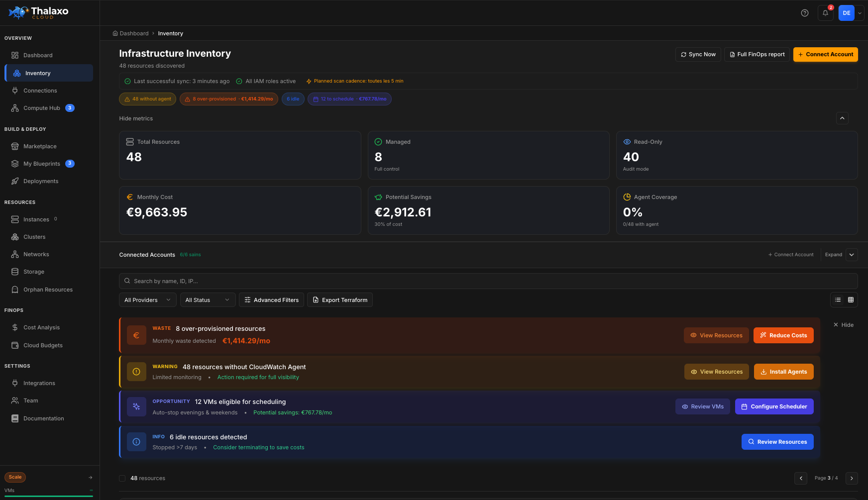Switch to grid view icon
The height and width of the screenshot is (500, 868).
pos(851,300)
